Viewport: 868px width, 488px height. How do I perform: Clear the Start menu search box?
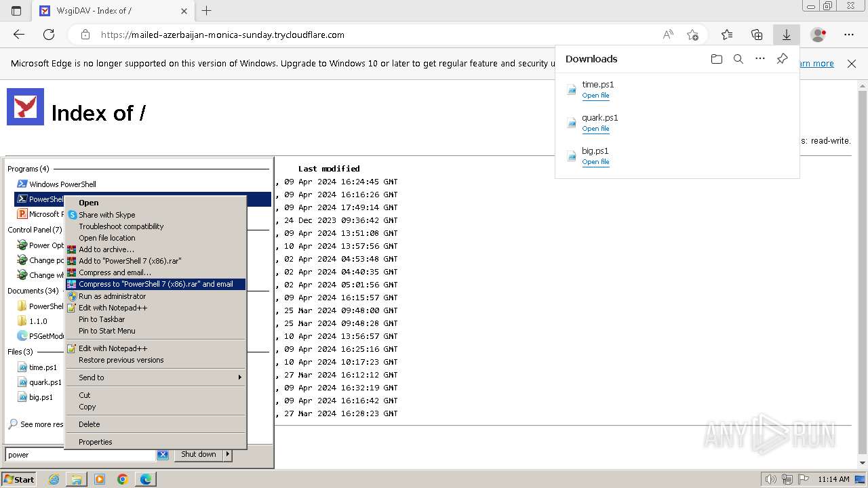pos(163,455)
